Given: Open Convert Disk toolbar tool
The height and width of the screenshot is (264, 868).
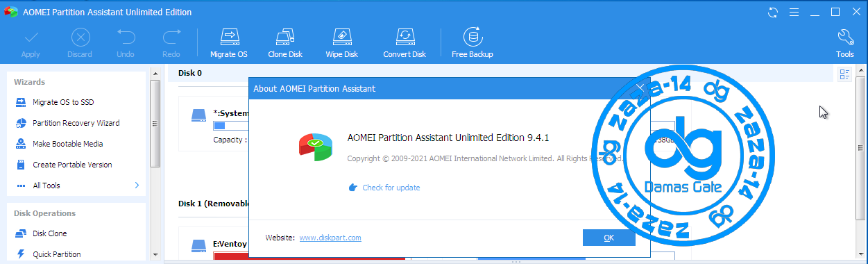Looking at the screenshot, I should (405, 43).
